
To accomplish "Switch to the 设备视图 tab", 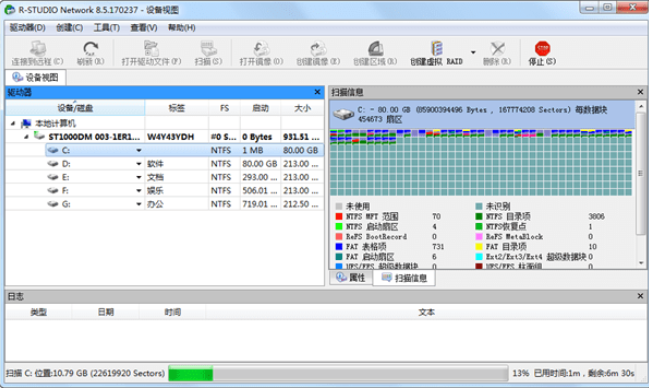I will click(x=35, y=77).
